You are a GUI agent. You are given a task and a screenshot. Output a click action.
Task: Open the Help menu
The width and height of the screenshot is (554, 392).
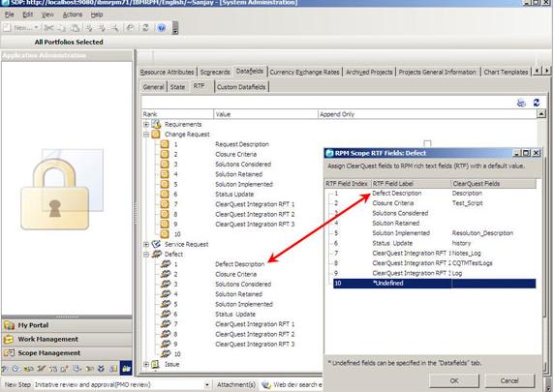(x=97, y=15)
